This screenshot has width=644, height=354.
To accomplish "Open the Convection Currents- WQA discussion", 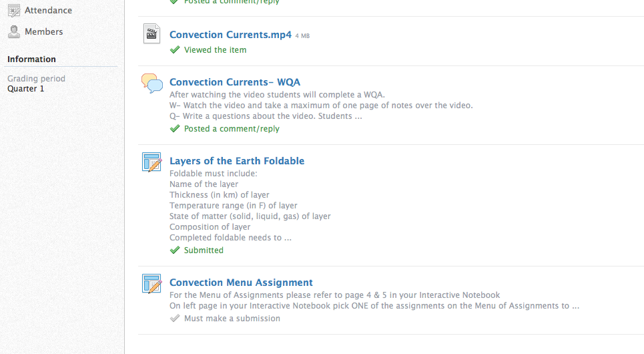I will coord(235,82).
